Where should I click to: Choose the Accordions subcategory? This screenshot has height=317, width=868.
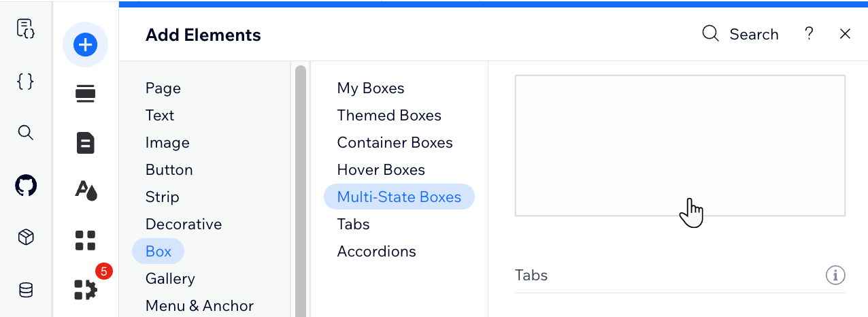point(376,251)
